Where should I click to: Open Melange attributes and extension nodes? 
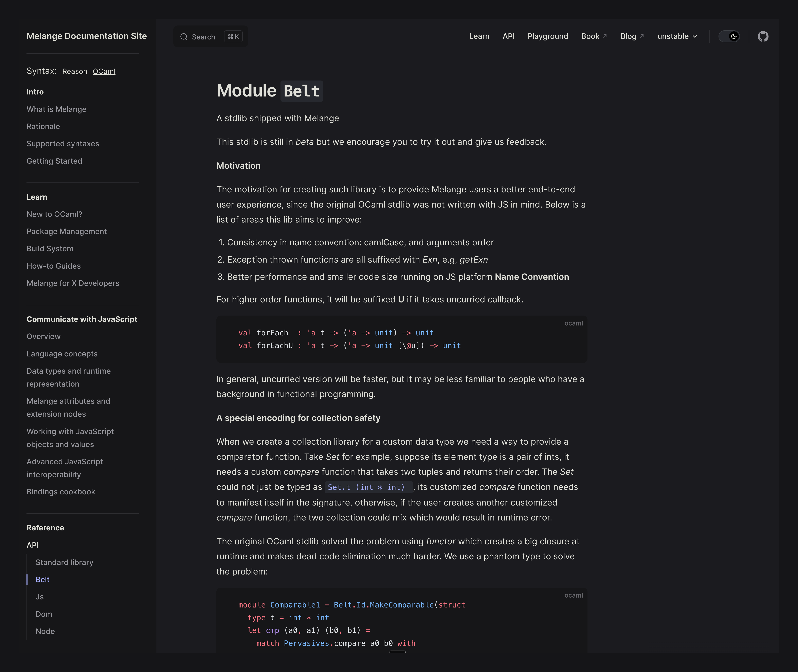[68, 408]
